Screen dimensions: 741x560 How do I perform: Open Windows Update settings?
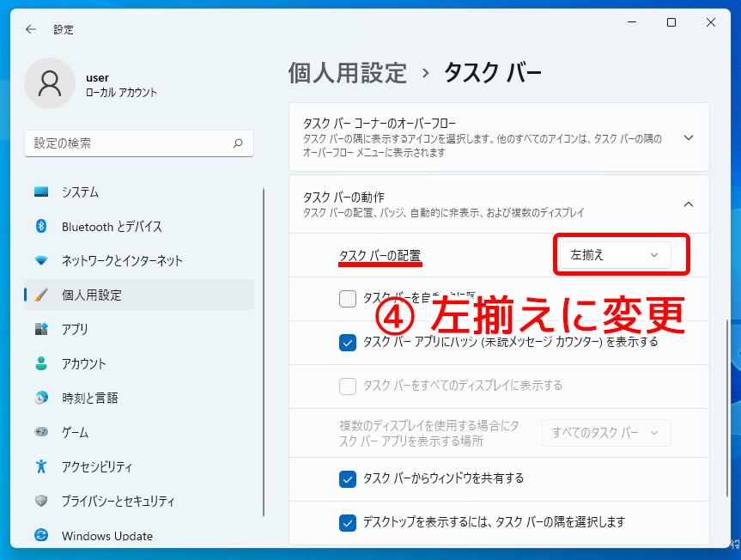pos(139,535)
